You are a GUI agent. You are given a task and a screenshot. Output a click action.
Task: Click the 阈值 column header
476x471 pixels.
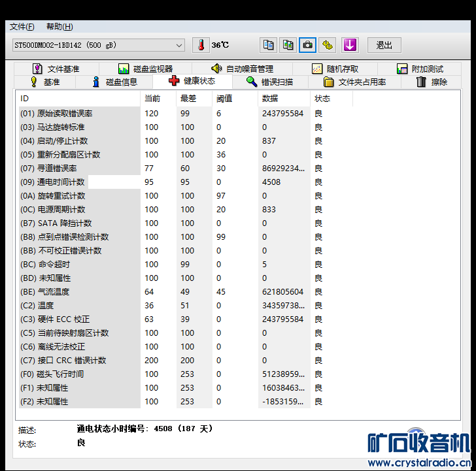pos(235,99)
